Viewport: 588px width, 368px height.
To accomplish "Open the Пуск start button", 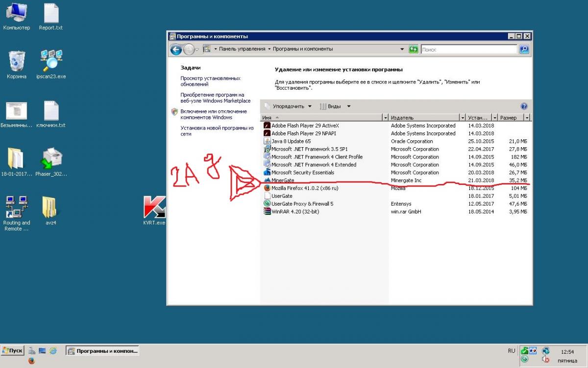I will [13, 351].
